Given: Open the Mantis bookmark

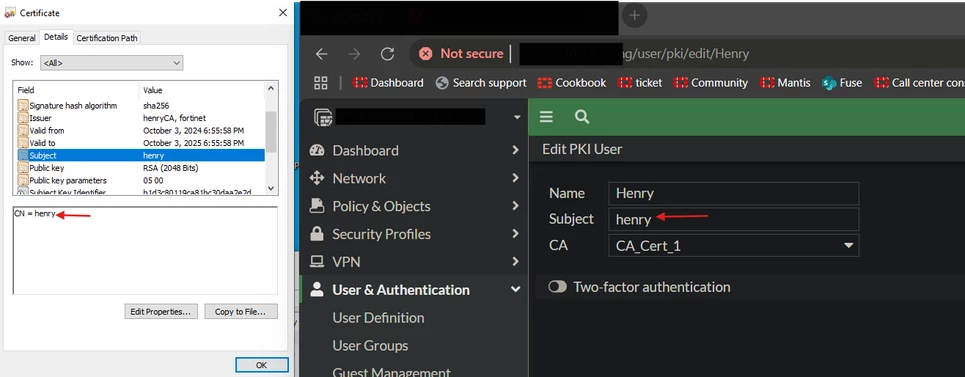Looking at the screenshot, I should (785, 83).
